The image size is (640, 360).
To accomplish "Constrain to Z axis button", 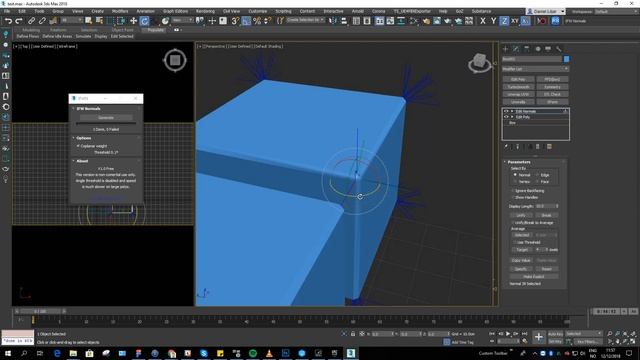I will pyautogui.click(x=504, y=21).
